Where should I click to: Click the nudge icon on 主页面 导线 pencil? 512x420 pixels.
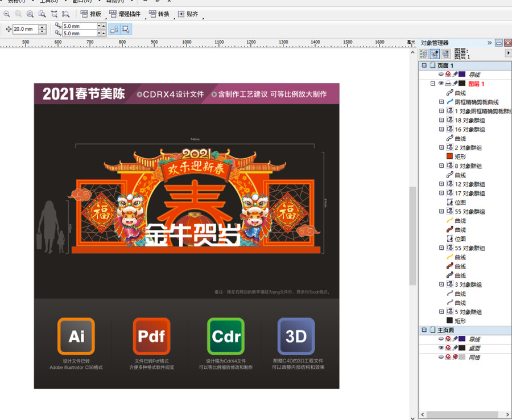click(455, 339)
